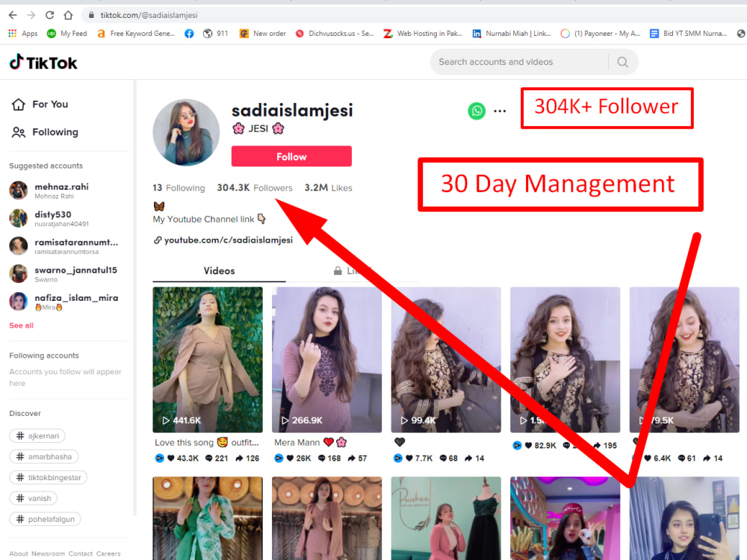Image resolution: width=747 pixels, height=560 pixels.
Task: Open the video with 266.9K plays
Action: point(327,360)
